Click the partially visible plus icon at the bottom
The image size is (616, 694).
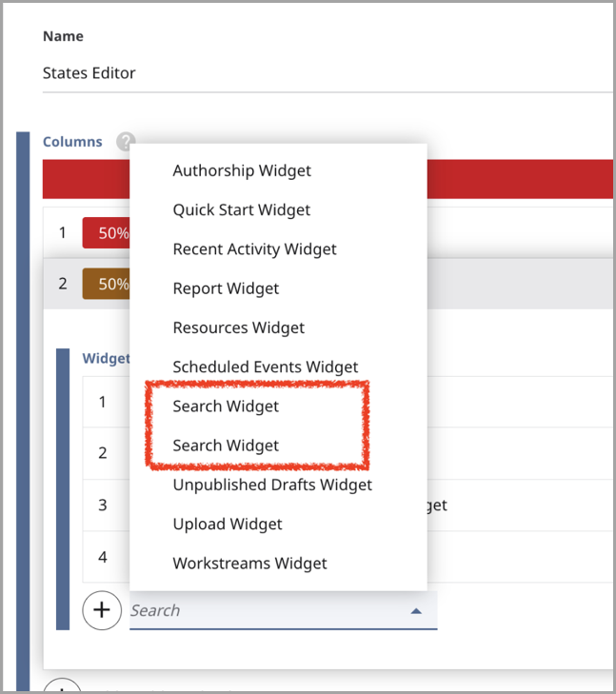(61, 686)
